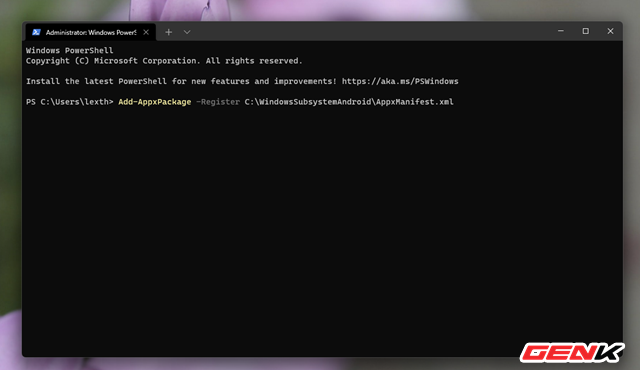The height and width of the screenshot is (370, 640).
Task: Select the Administrator: Windows PowerShell tab
Action: point(90,32)
